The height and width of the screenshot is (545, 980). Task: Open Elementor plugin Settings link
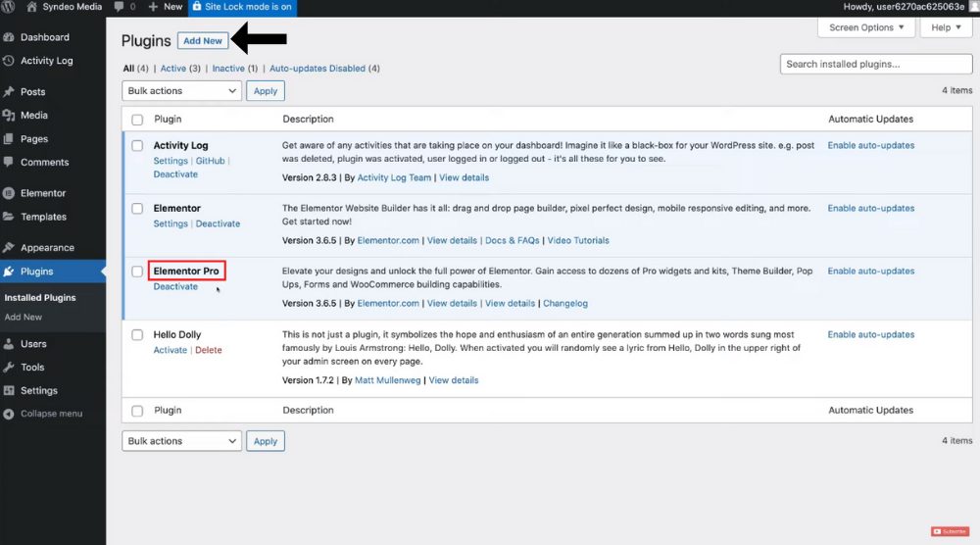pos(171,223)
